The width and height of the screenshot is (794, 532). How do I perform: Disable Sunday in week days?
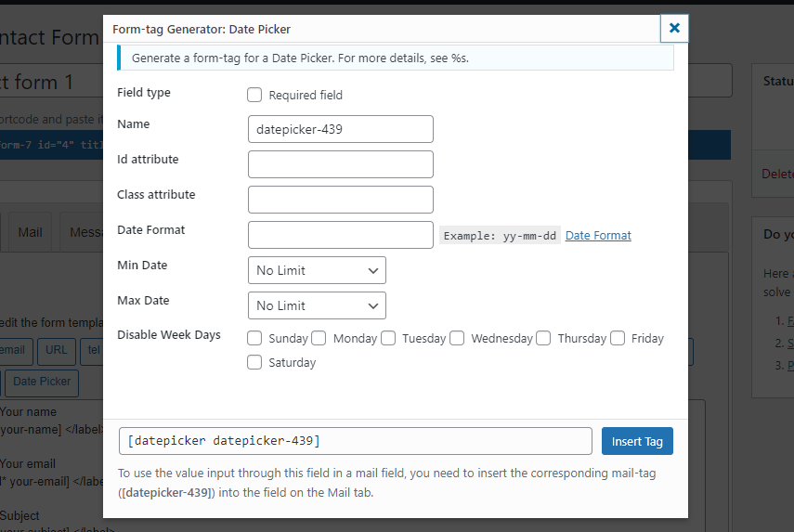click(x=254, y=338)
